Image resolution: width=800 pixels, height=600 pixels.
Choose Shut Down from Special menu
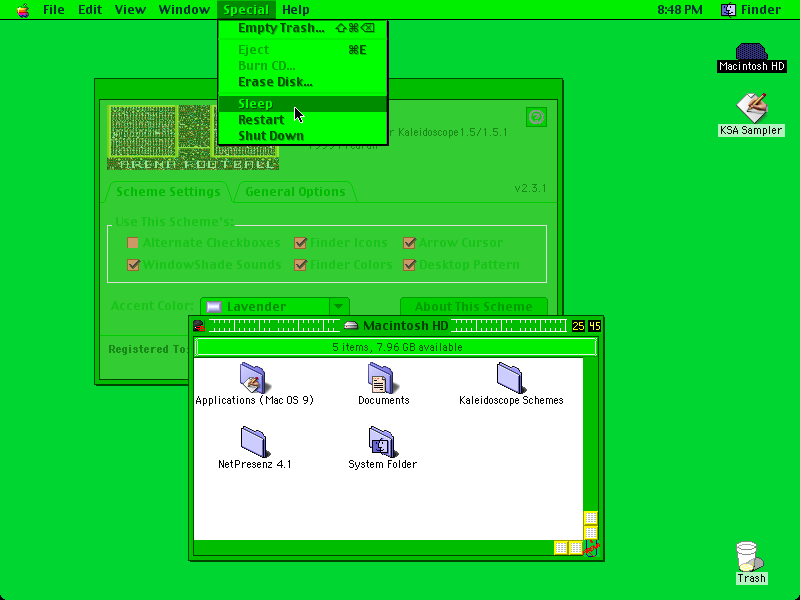pos(303,136)
